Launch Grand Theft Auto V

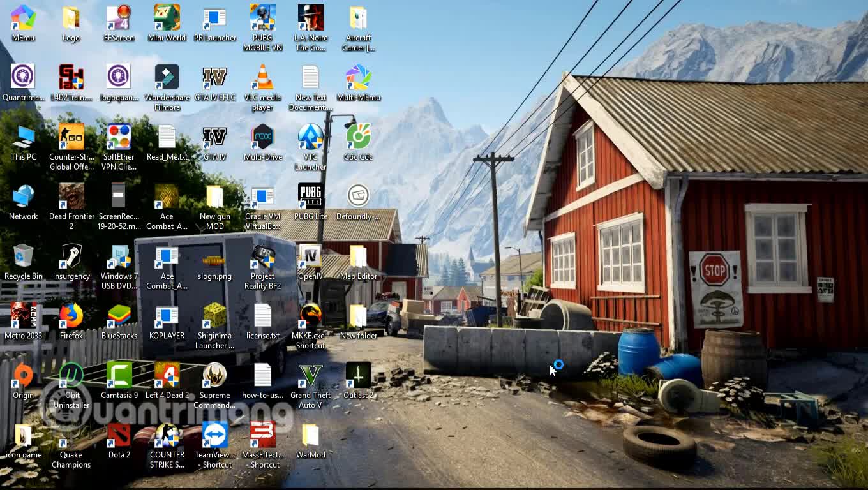pos(311,385)
